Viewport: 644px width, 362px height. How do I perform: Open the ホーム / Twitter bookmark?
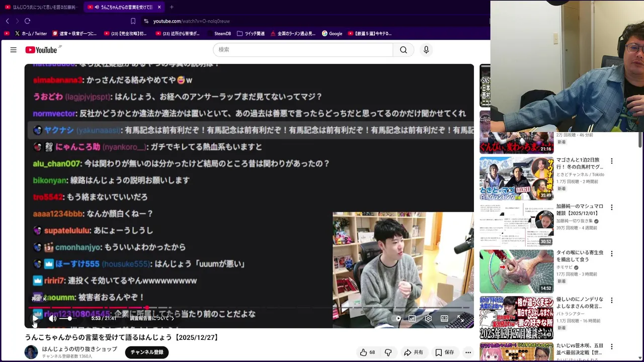(x=31, y=34)
